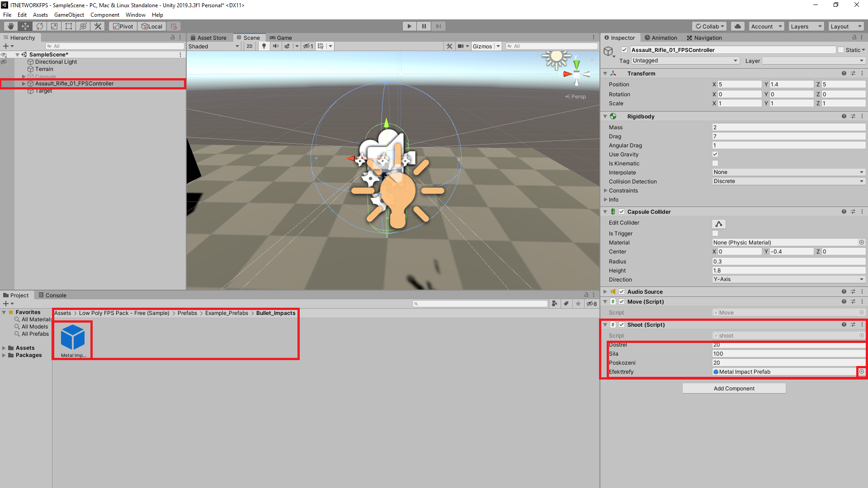Mute scene audio in the Scene toolbar
This screenshot has height=488, width=868.
[276, 46]
